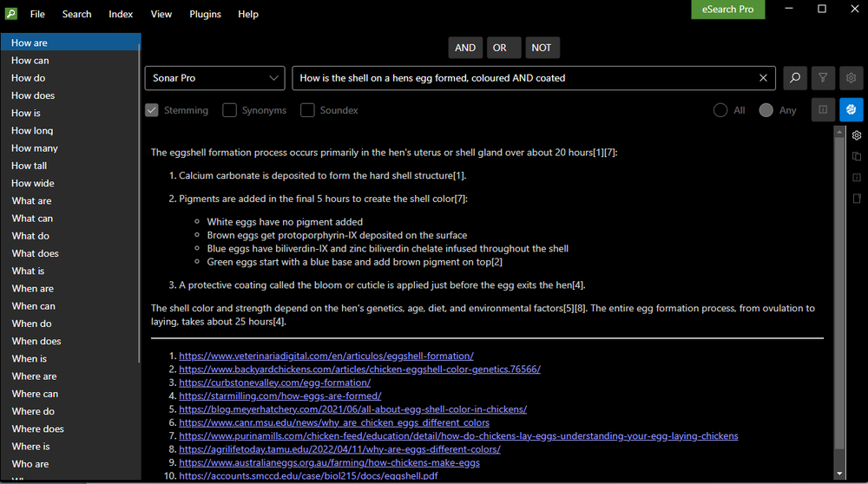Open the filter funnel button

click(823, 78)
